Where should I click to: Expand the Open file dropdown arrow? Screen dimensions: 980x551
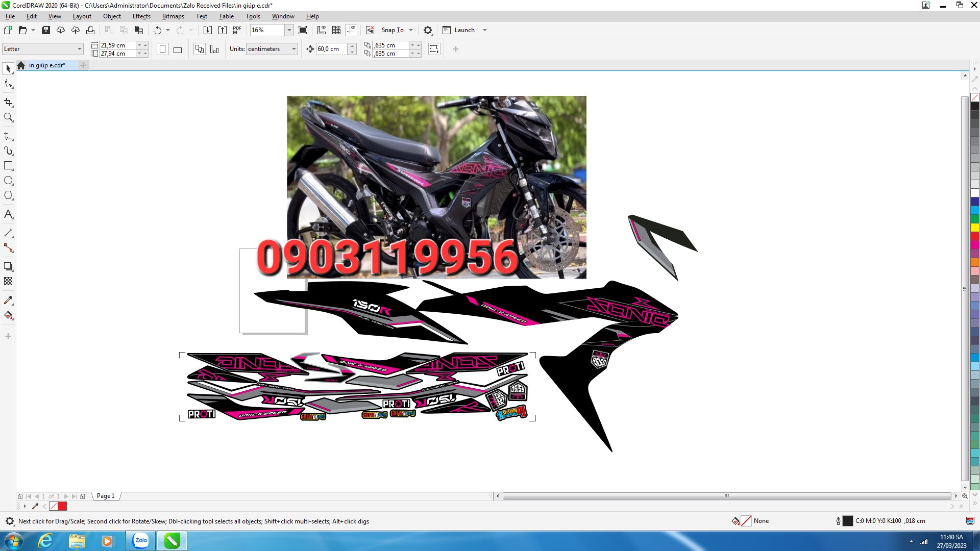pos(33,30)
